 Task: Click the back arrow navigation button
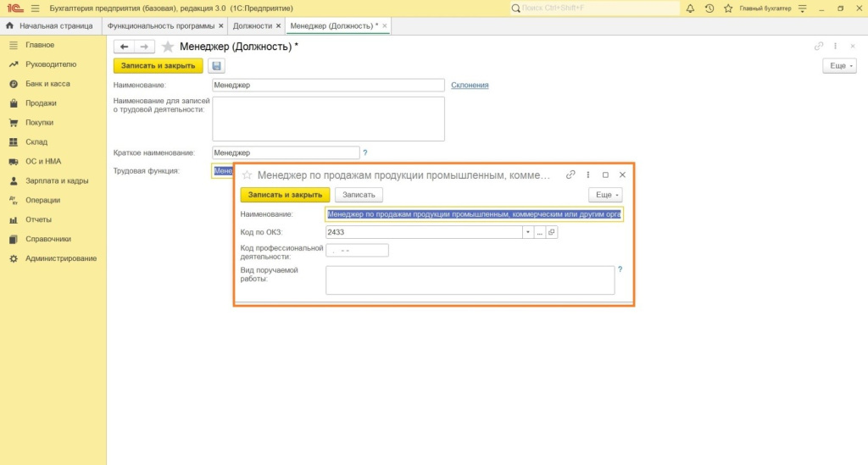(x=125, y=47)
